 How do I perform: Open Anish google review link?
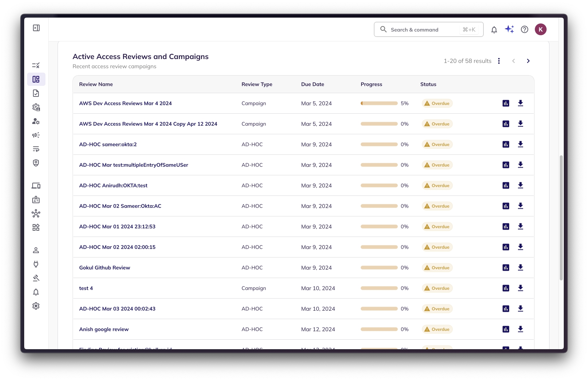tap(104, 329)
